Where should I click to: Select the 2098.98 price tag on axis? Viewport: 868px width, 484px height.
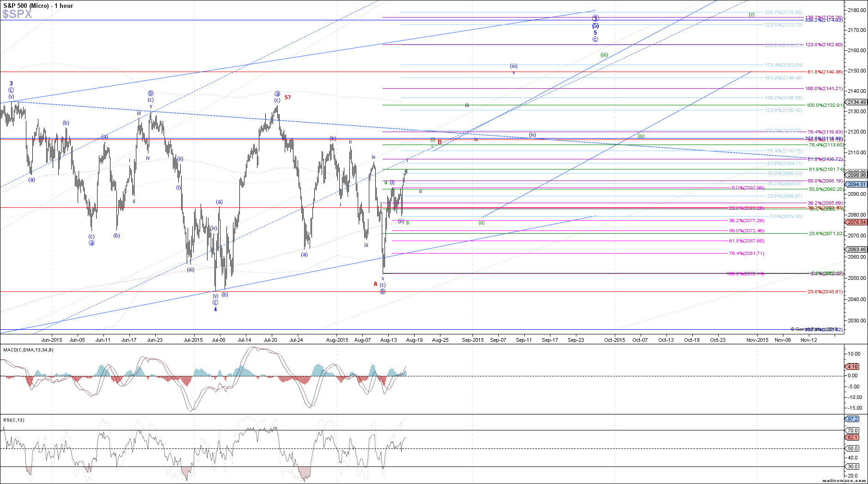(856, 175)
